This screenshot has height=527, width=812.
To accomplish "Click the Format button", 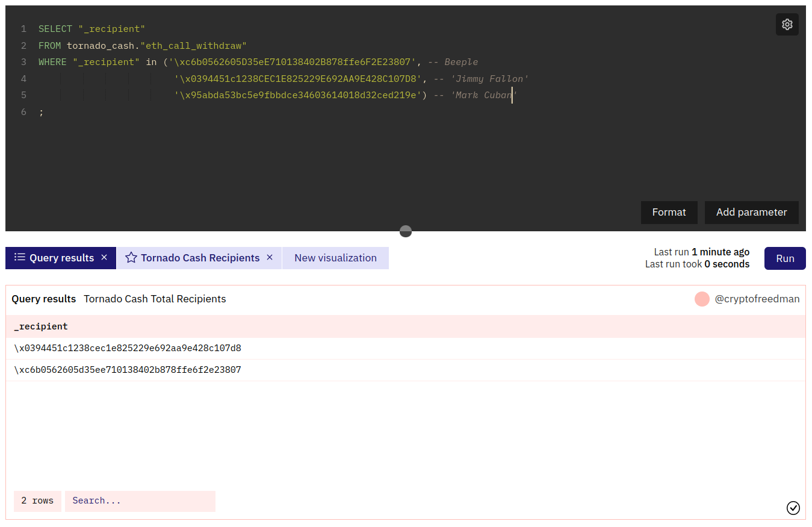I will (669, 212).
